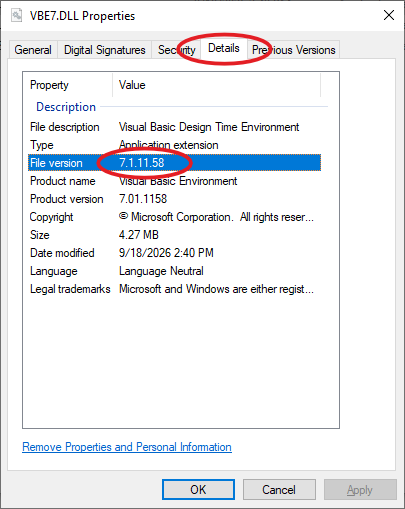Viewport: 405px width, 509px height.
Task: Confirm with the OK button
Action: (x=198, y=490)
